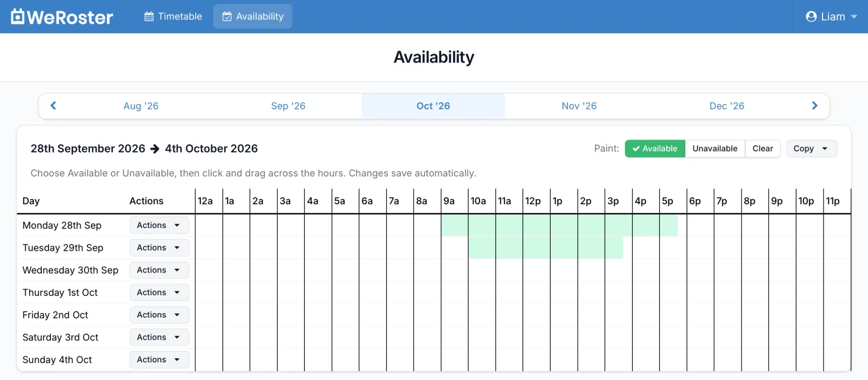Click the 12a hour column header
868x380 pixels.
[x=209, y=201]
